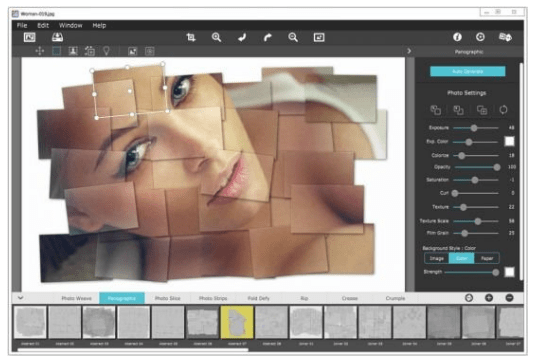
Task: Set background style to Color
Action: [x=462, y=258]
